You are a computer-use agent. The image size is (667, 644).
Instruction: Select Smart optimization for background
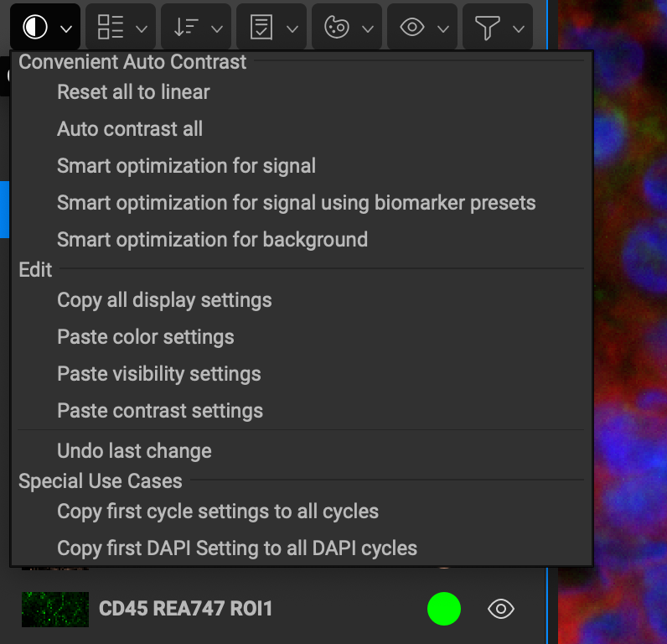click(x=302, y=240)
